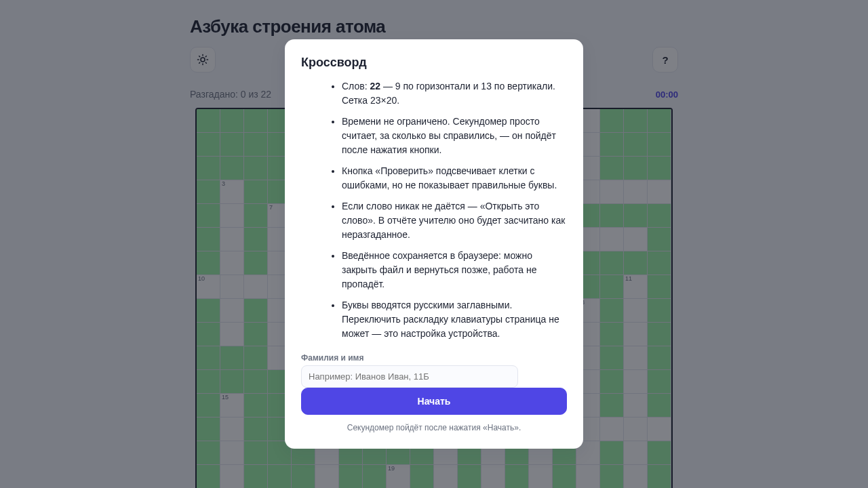The height and width of the screenshot is (488, 868).
Task: Select crossword cell numbered 15
Action: [x=232, y=405]
